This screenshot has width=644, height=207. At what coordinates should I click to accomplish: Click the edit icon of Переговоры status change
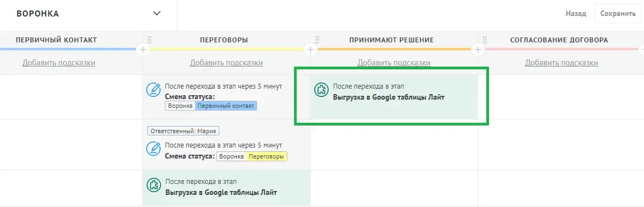tap(154, 149)
